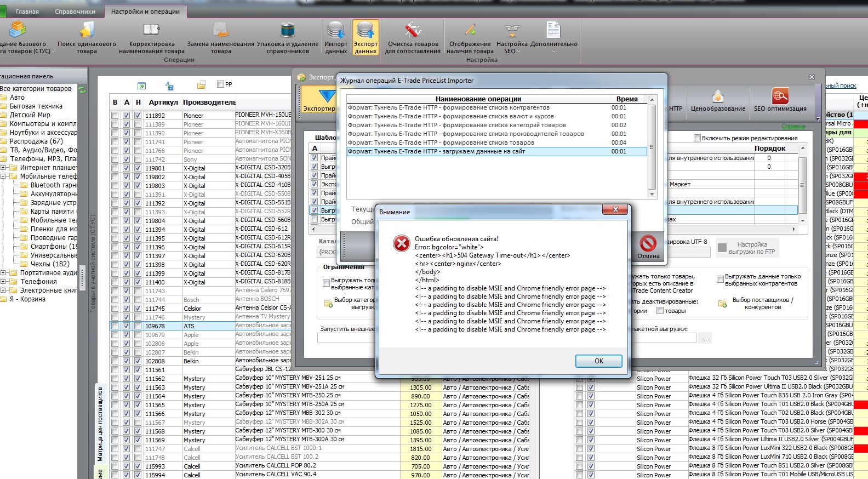Select log row 'загружаем данные на сайт'
This screenshot has height=479, width=868.
click(x=496, y=151)
